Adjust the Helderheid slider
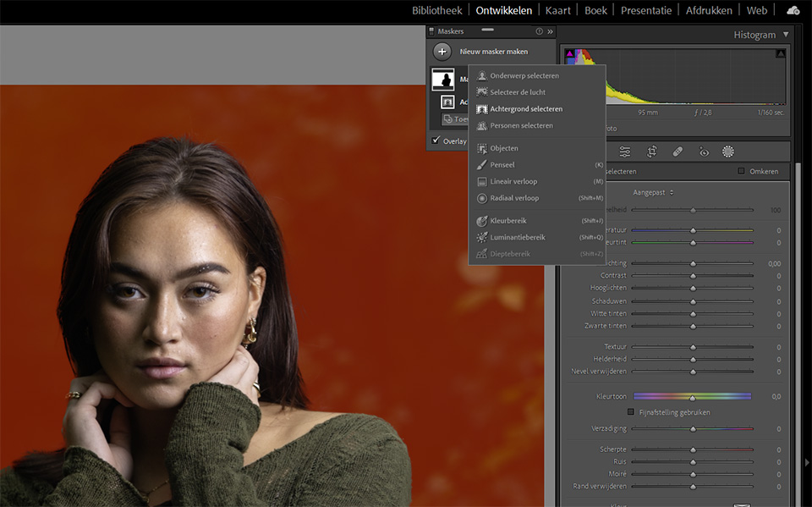Viewport: 812px width, 507px height. [x=693, y=359]
